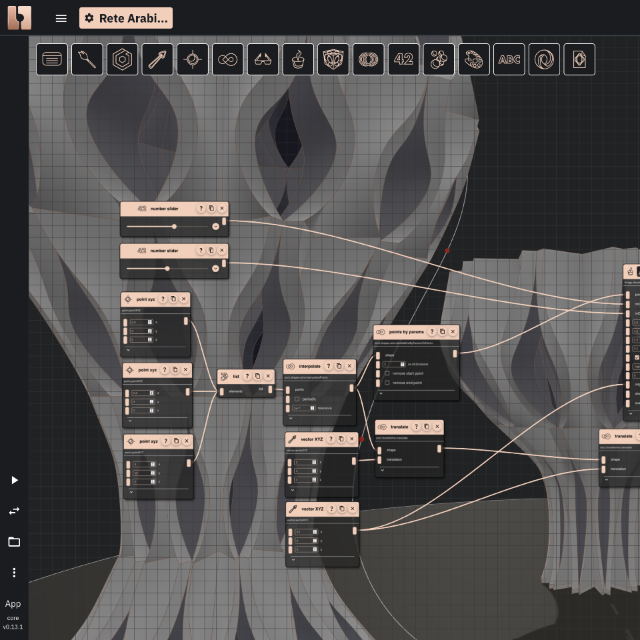Close the points by params node
Screen dimensions: 640x640
(x=453, y=331)
